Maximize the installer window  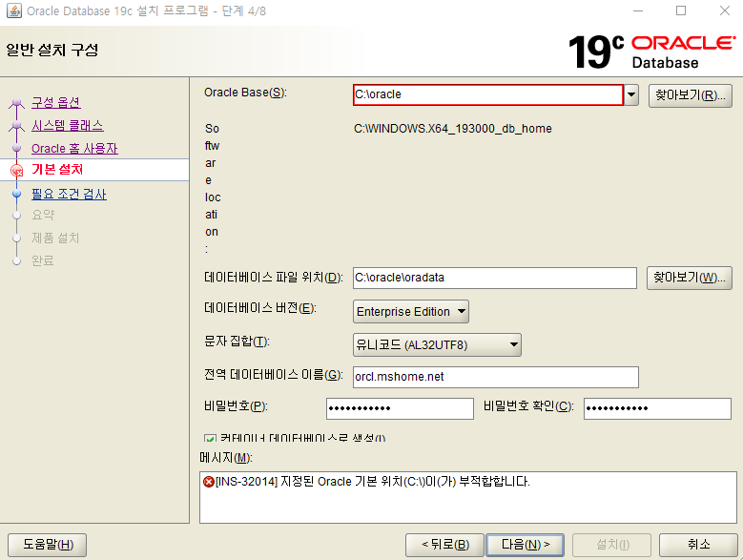(681, 10)
